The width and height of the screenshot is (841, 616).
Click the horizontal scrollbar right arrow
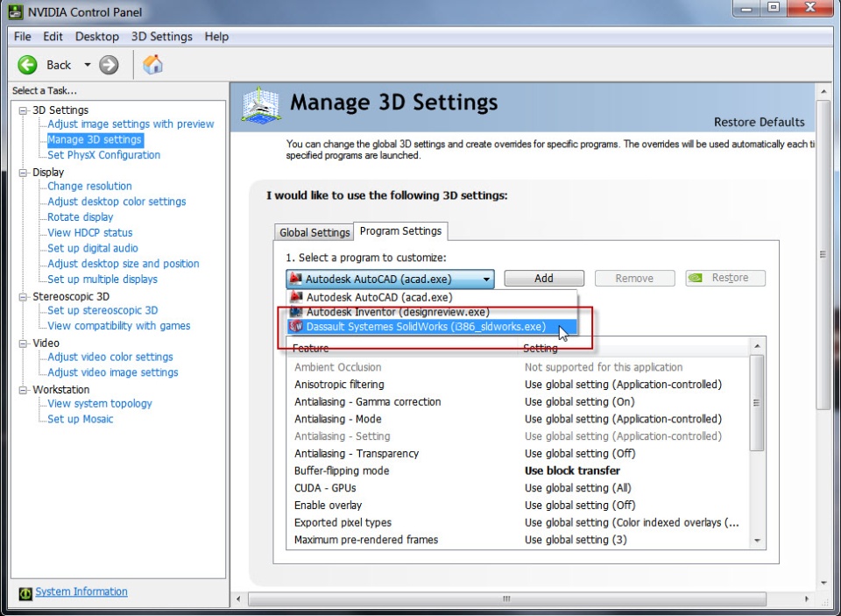tap(807, 598)
